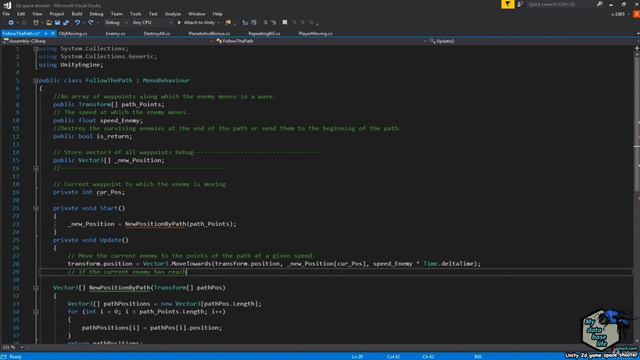The image size is (640, 360).
Task: Switch to the RepeatingBG.cs tab
Action: pyautogui.click(x=264, y=33)
